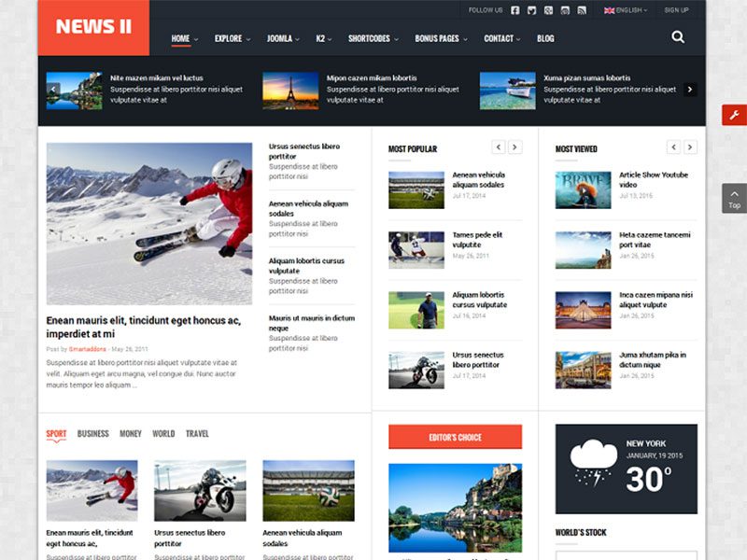Select the Sport tab
This screenshot has width=747, height=560.
(56, 434)
